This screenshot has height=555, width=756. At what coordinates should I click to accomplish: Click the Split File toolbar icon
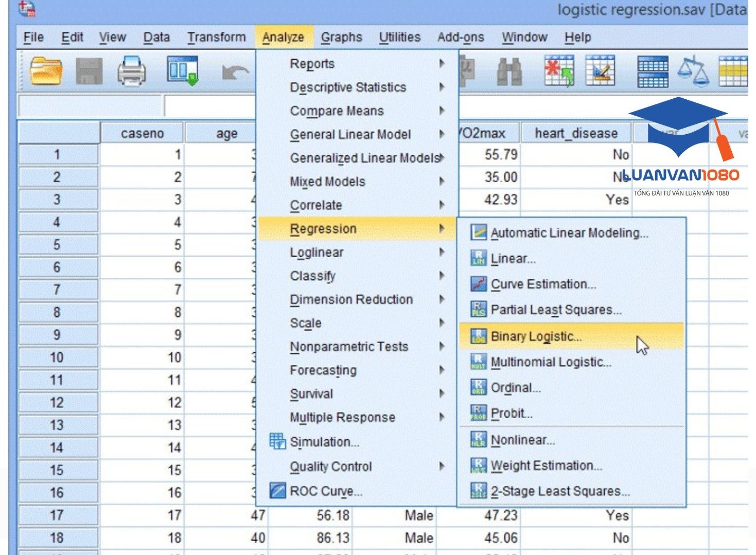(653, 71)
